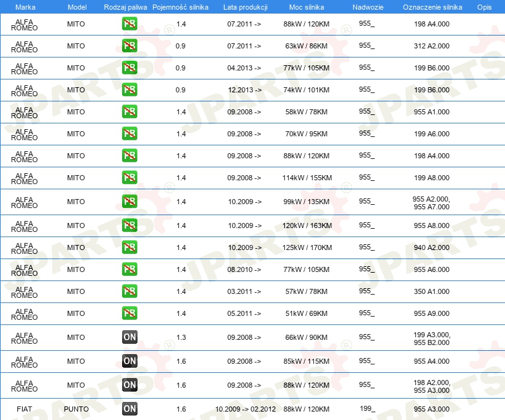The image size is (505, 420).
Task: Select the 04.2013 -> production date
Action: tap(244, 68)
